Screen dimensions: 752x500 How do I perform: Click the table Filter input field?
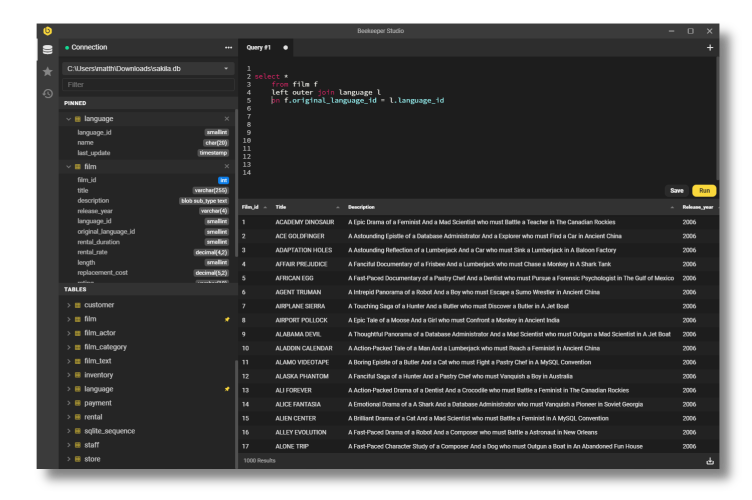pos(148,85)
